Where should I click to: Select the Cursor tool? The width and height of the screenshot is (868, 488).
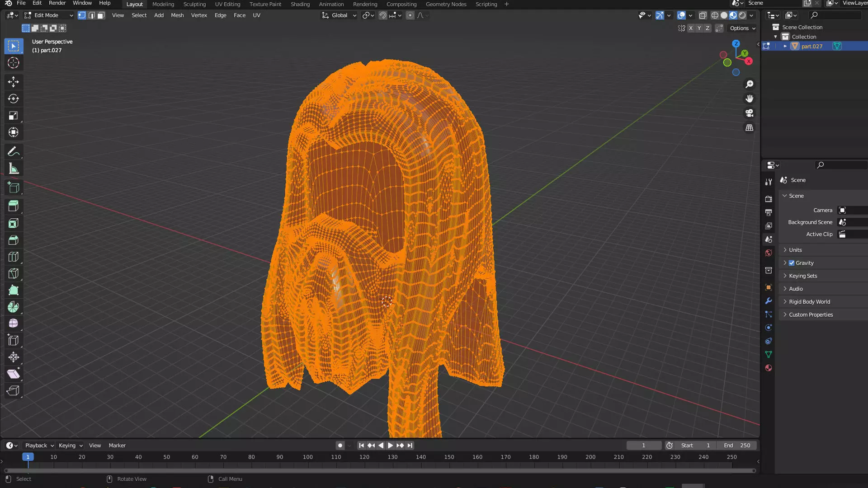coord(14,63)
